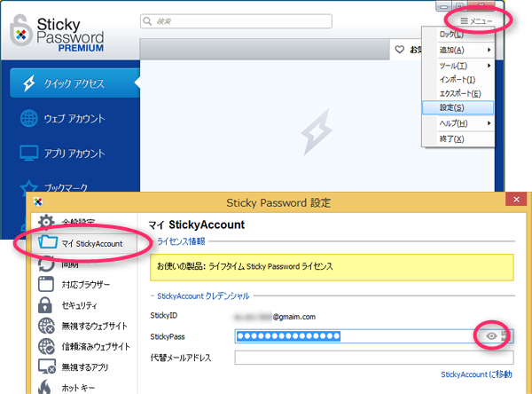Open ウェブ アカウント globe section

63,119
